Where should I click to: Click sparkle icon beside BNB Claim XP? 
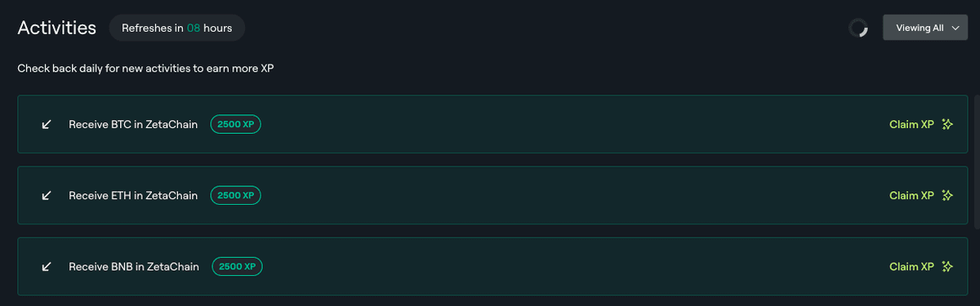[x=947, y=267]
